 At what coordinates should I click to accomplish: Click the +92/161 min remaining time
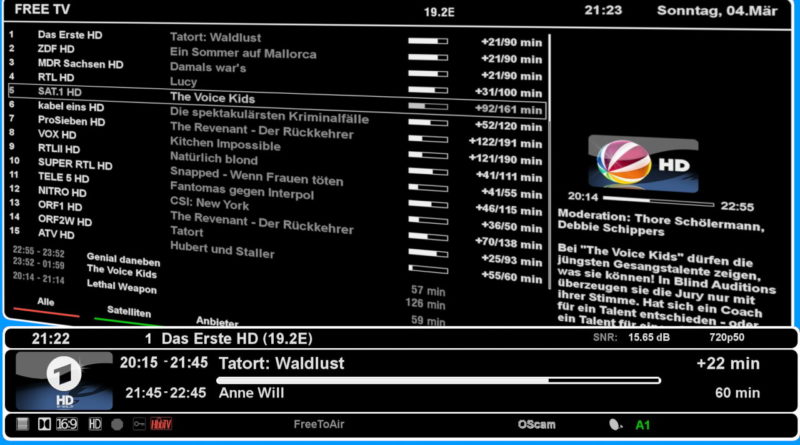click(x=508, y=109)
